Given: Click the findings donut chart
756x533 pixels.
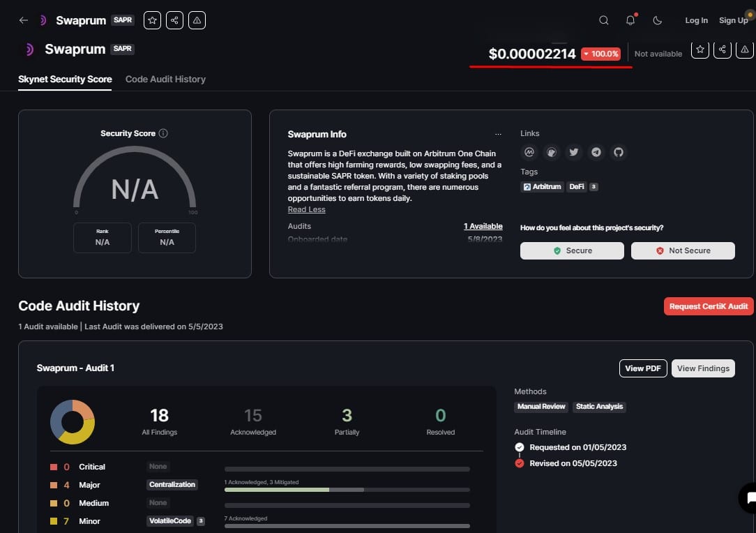Looking at the screenshot, I should point(73,422).
